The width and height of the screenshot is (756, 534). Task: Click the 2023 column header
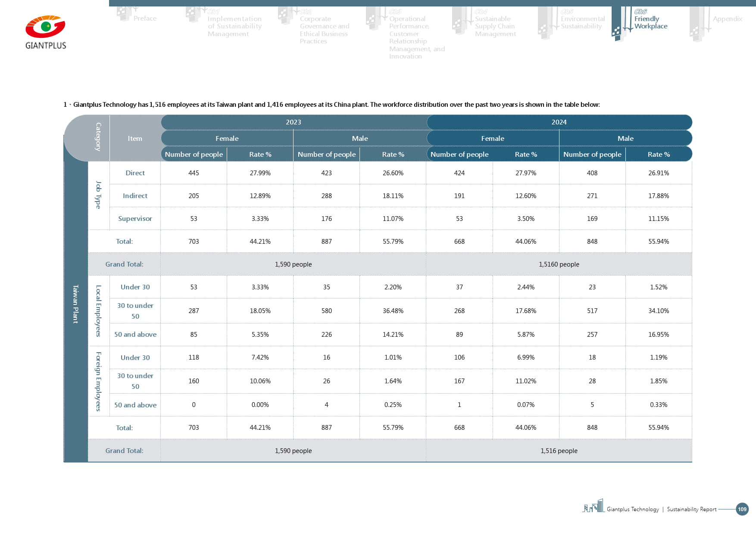coord(294,122)
